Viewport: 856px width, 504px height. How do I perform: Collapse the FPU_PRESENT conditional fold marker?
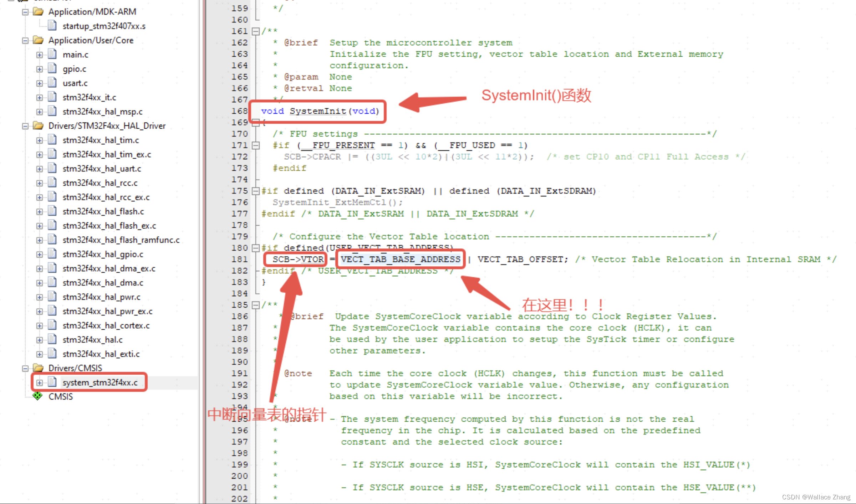point(256,145)
